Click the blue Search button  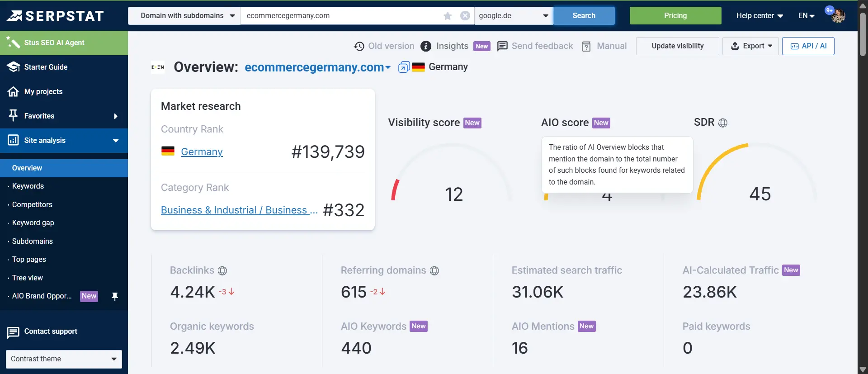click(x=584, y=15)
